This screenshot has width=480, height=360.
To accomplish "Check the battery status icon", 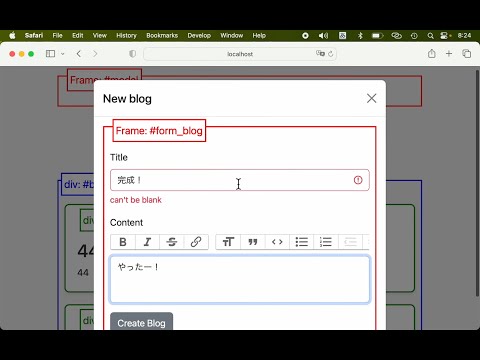I will click(378, 36).
